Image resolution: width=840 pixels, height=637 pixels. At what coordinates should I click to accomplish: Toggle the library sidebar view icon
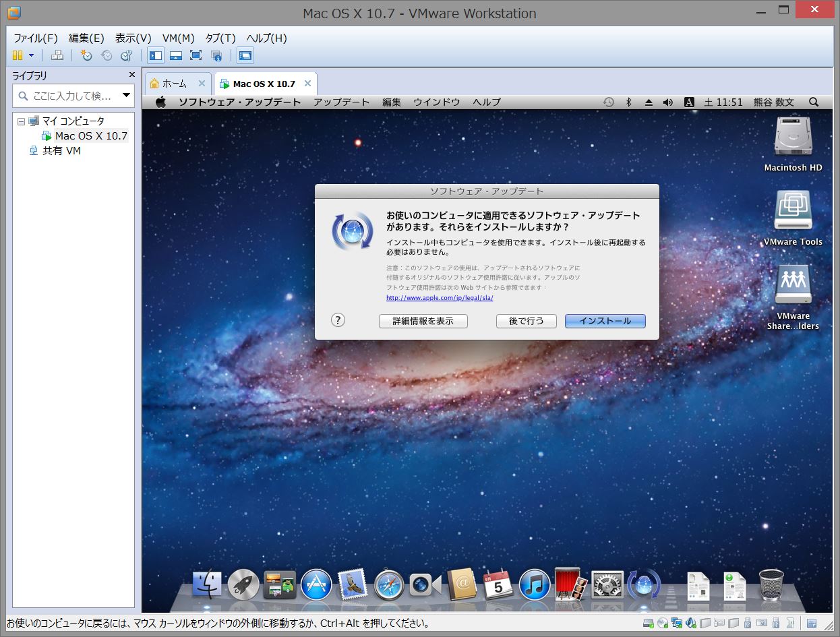pos(156,55)
